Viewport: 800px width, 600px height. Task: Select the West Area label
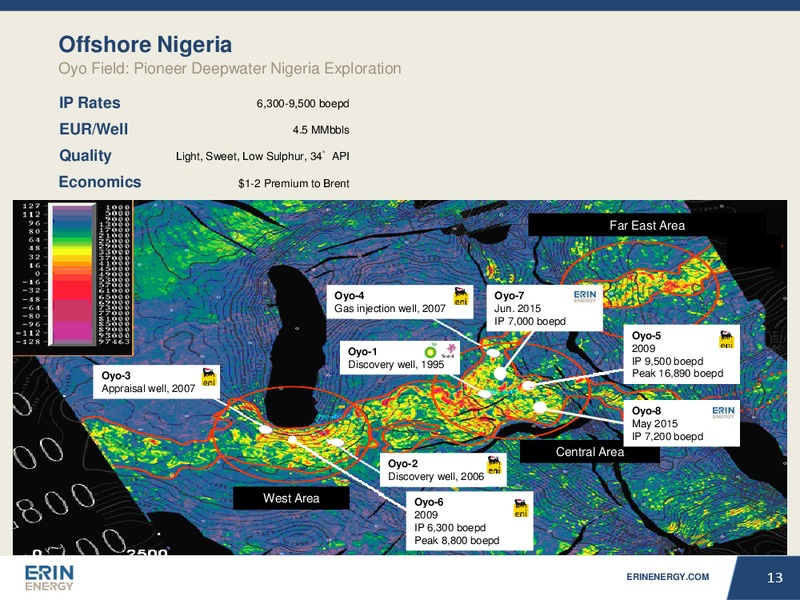pos(291,498)
